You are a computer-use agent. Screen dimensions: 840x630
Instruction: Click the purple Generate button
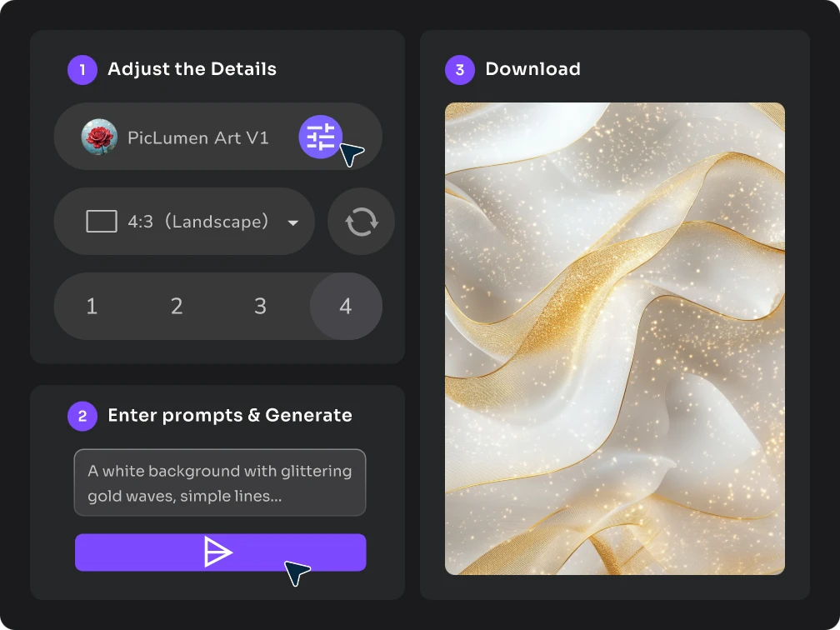(x=219, y=552)
